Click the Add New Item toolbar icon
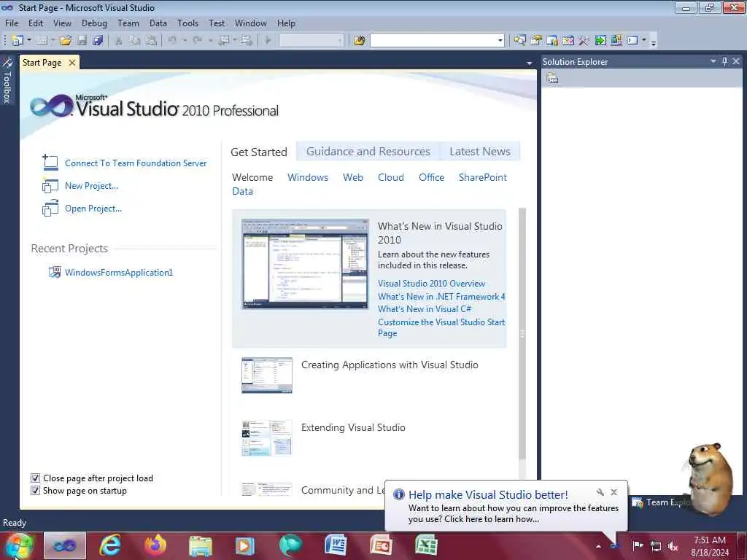The width and height of the screenshot is (747, 560). (42, 41)
